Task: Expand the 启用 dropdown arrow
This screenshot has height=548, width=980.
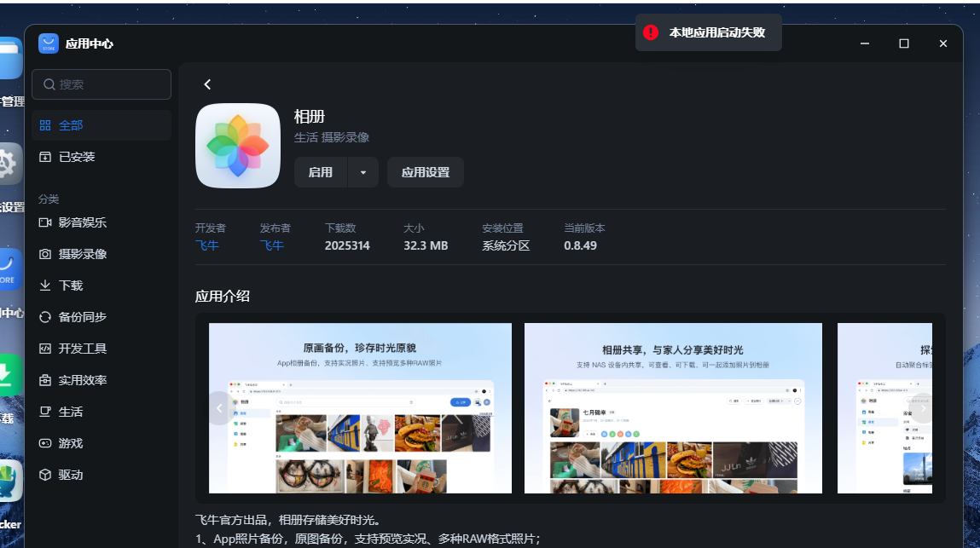Action: [x=363, y=172]
